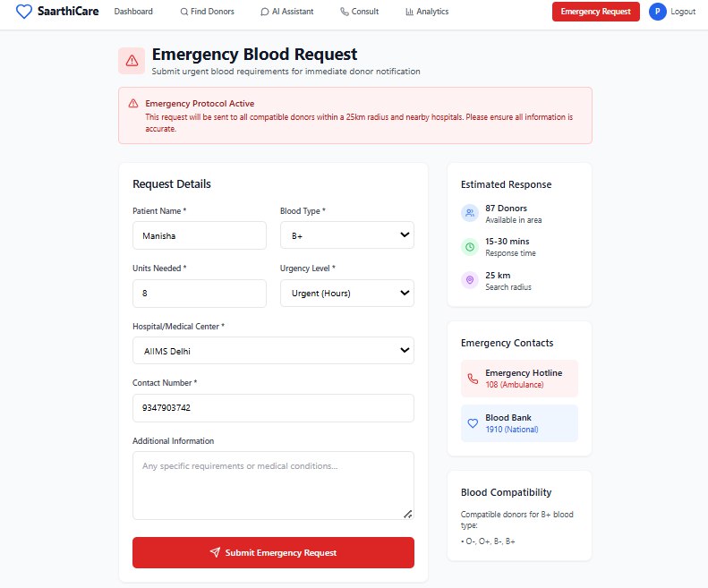The width and height of the screenshot is (708, 588).
Task: Click the alert icon in Emergency Protocol banner
Action: coord(133,104)
